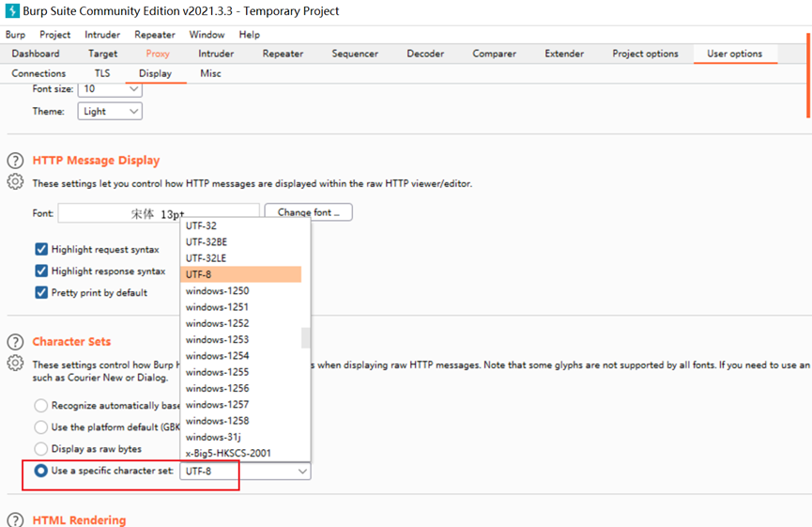Open help for HTML Rendering section

pos(15,519)
